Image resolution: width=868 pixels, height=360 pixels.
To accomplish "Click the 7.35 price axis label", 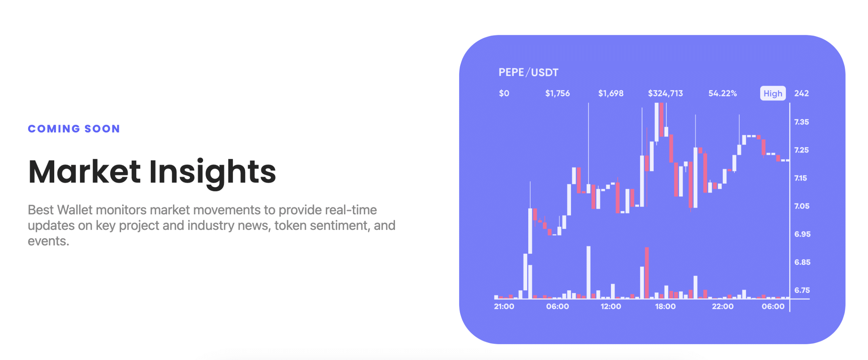I will (x=801, y=122).
